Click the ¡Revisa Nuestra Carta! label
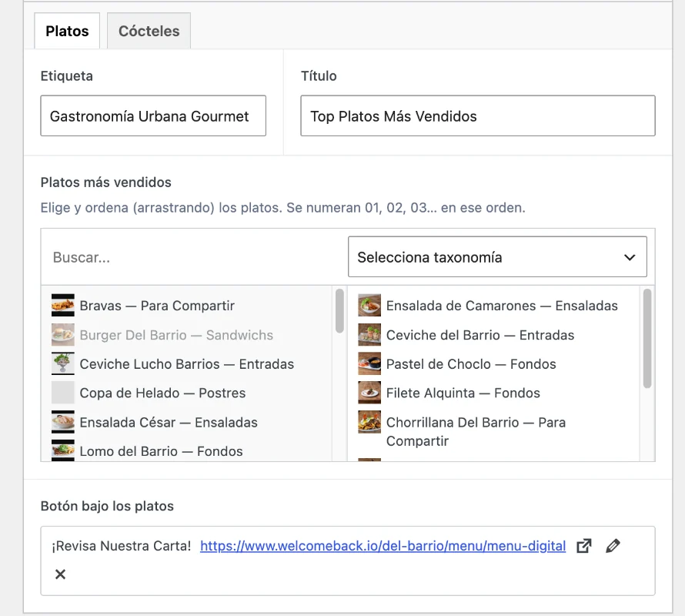Screen dimensions: 685x616 click(x=122, y=546)
